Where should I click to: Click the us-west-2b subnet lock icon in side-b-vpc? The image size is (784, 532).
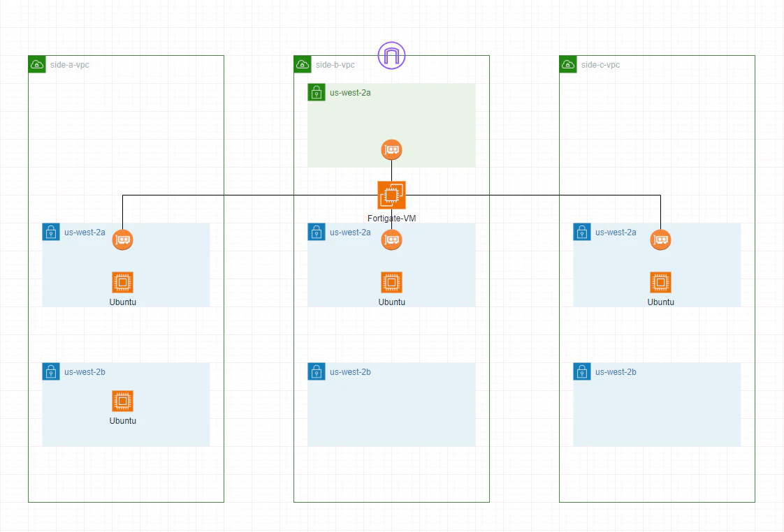[x=317, y=371]
